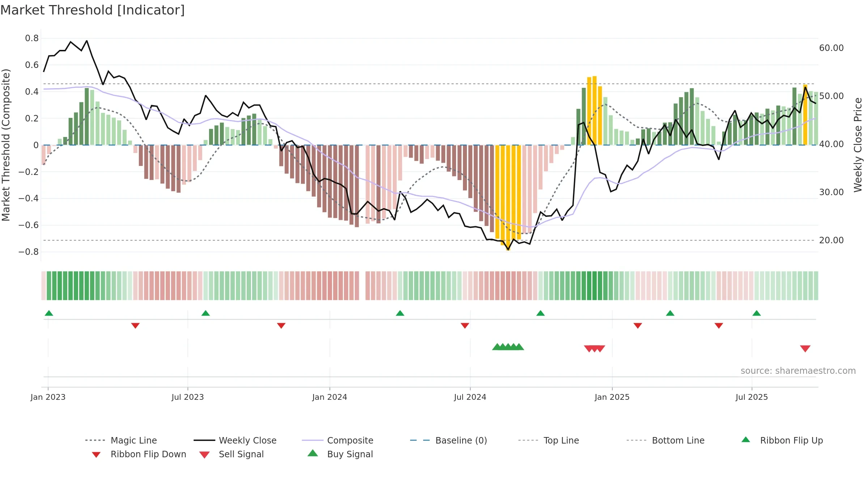The height and width of the screenshot is (488, 868).
Task: Toggle the Ribbon Flip Up legend entry
Action: tap(782, 440)
